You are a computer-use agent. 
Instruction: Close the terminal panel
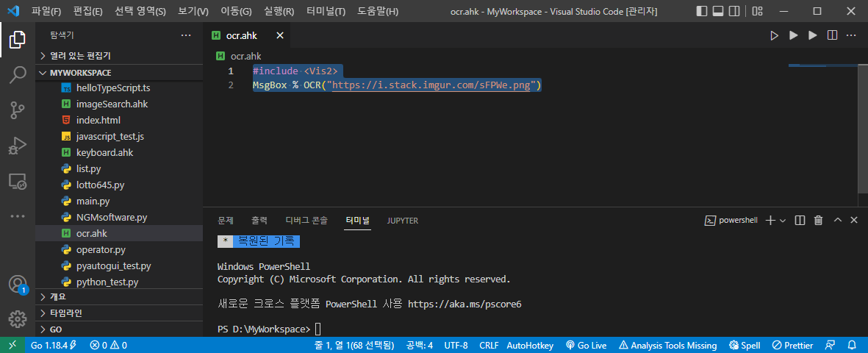point(853,220)
